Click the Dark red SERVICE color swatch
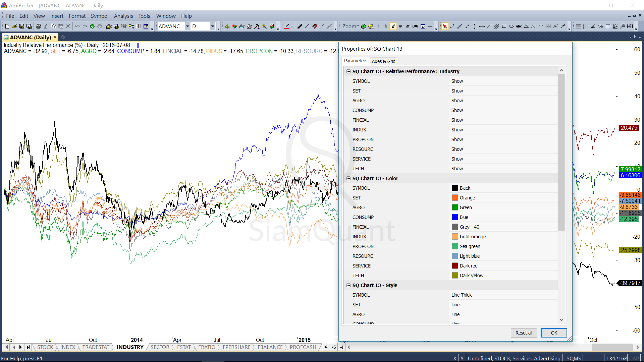Viewport: 644px width, 362px height. [455, 266]
